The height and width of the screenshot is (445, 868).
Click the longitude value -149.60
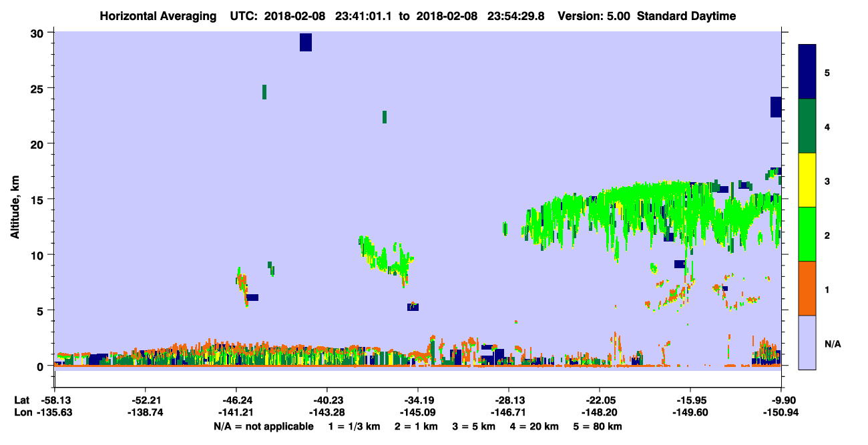click(x=690, y=412)
